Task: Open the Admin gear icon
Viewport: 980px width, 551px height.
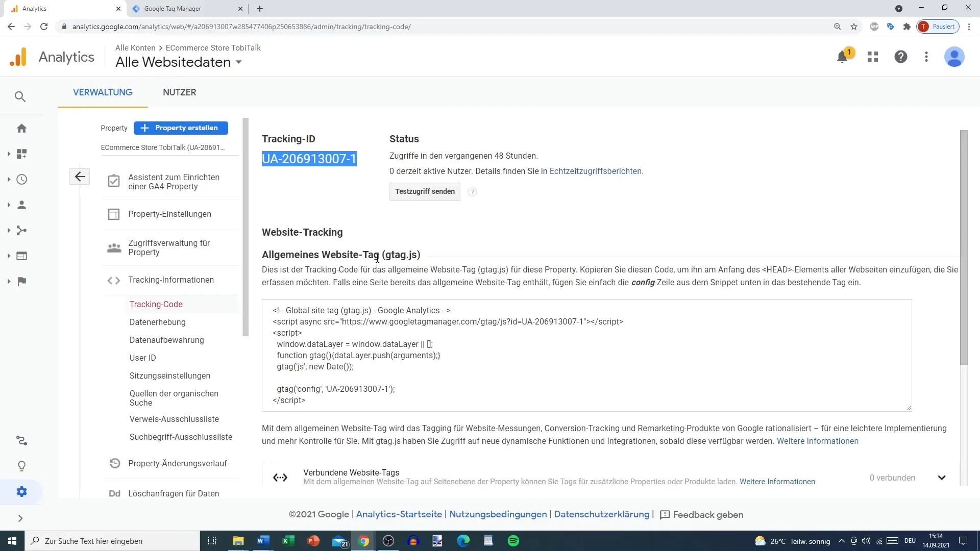Action: pyautogui.click(x=21, y=491)
